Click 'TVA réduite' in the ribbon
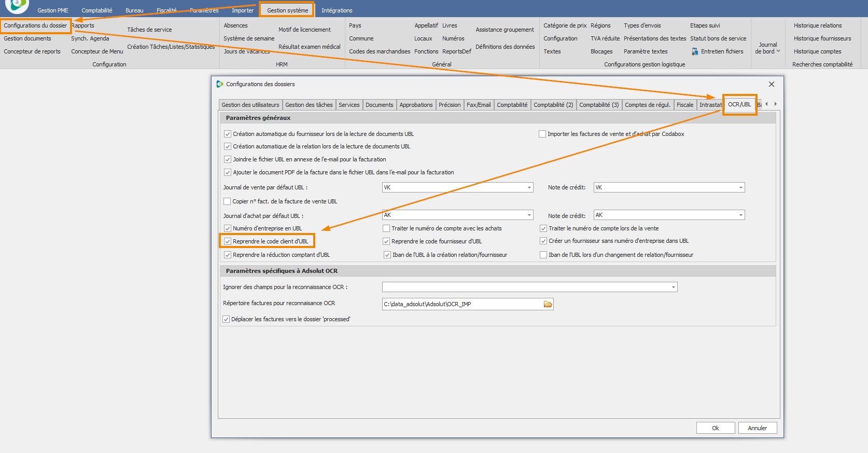The width and height of the screenshot is (868, 453). (x=605, y=38)
